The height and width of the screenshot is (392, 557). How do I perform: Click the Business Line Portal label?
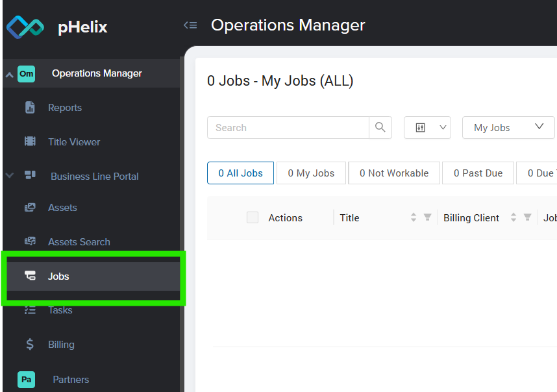95,176
